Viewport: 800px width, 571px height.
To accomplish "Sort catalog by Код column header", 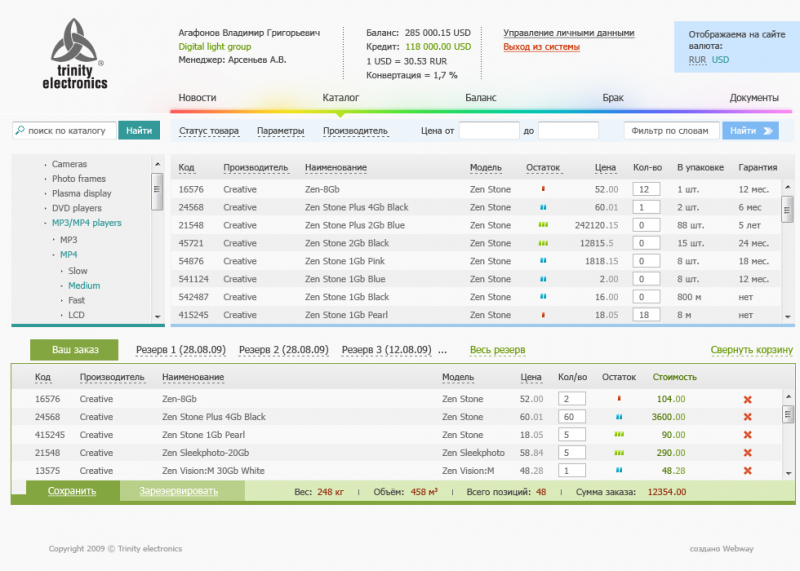I will coord(186,168).
